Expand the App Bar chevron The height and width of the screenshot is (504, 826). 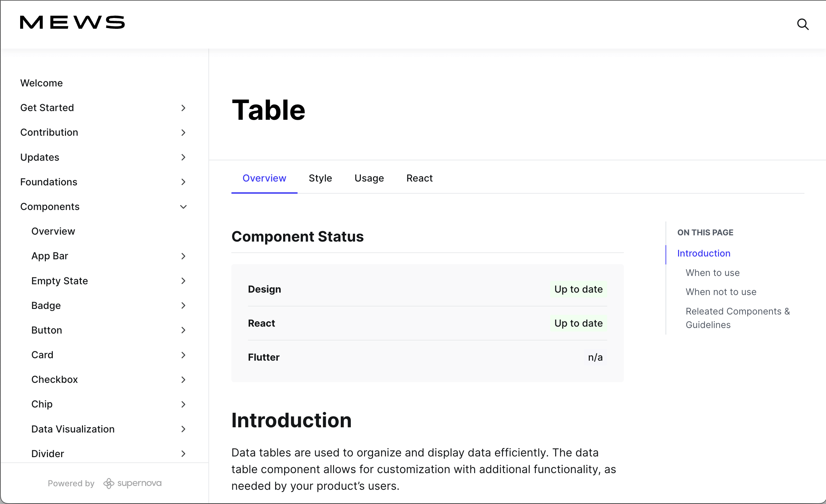point(183,256)
